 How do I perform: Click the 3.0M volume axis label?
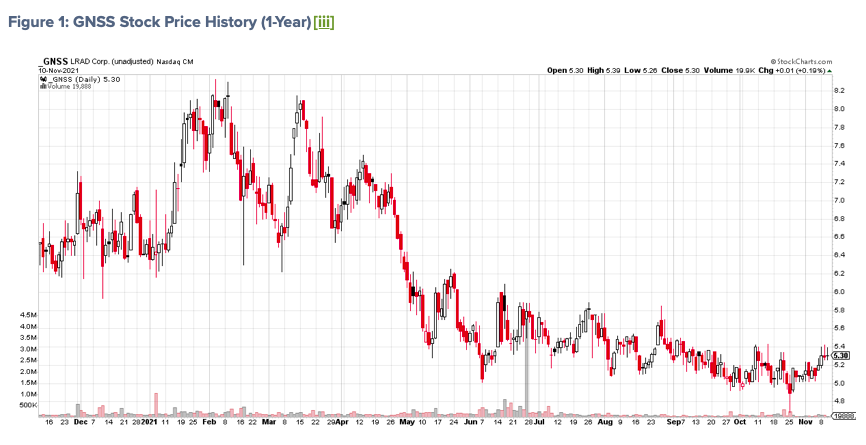28,349
